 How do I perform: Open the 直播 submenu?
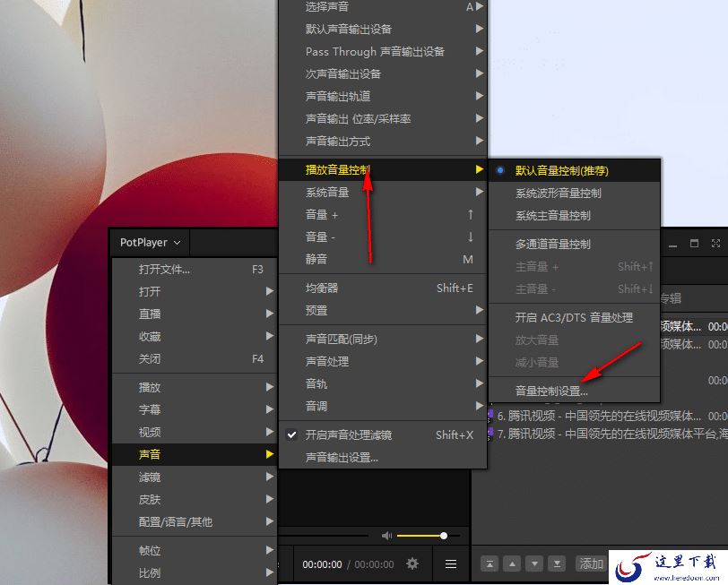195,314
